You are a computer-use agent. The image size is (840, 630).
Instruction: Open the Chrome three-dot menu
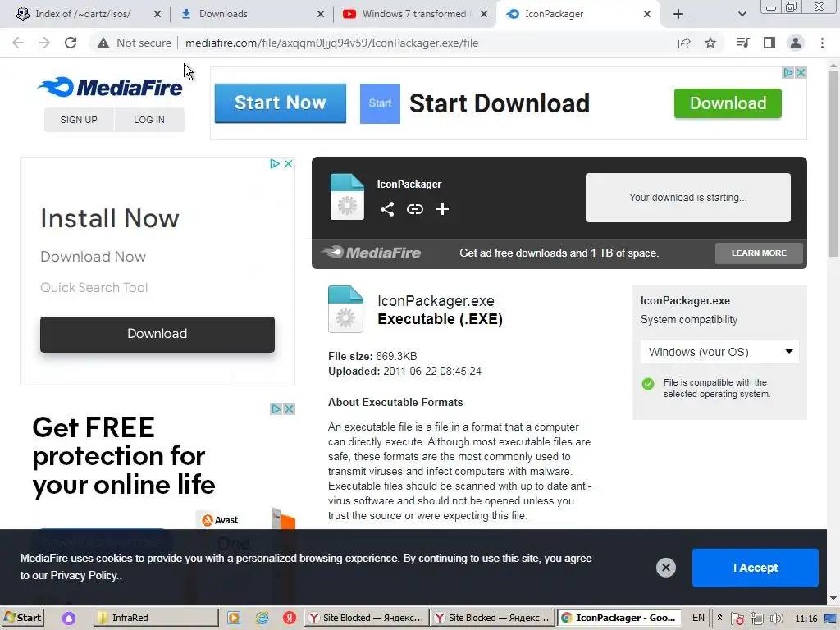822,43
